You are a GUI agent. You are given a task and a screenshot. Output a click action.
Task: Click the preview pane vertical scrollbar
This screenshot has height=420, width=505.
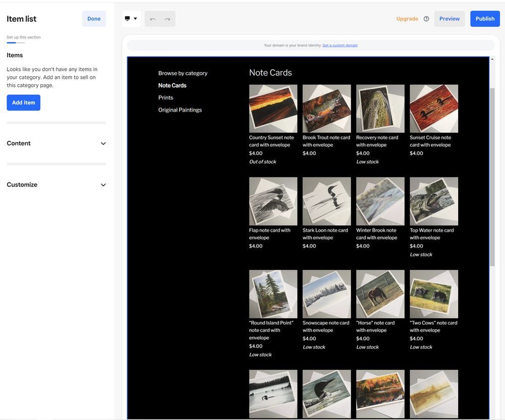pyautogui.click(x=492, y=177)
